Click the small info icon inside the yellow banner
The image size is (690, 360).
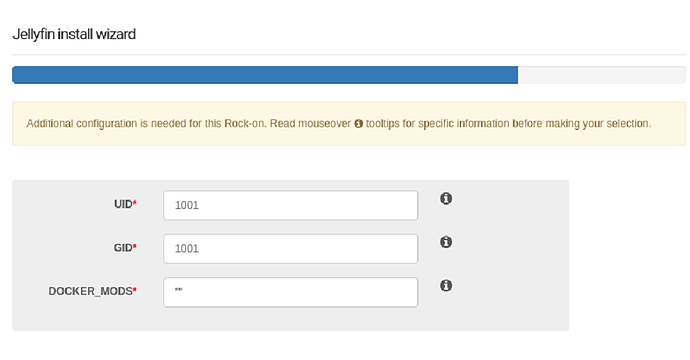point(359,124)
